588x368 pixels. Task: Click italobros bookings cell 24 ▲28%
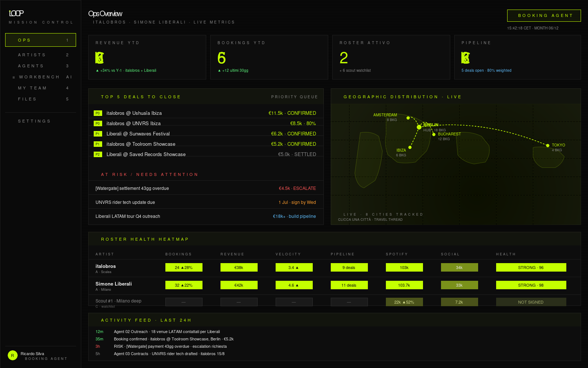click(x=184, y=268)
